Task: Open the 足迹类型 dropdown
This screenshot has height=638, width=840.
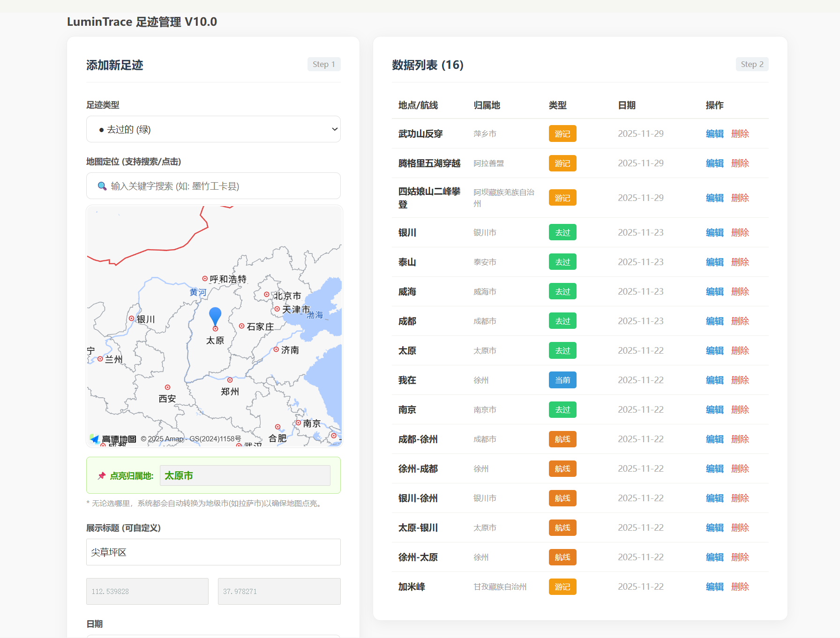Action: [213, 129]
